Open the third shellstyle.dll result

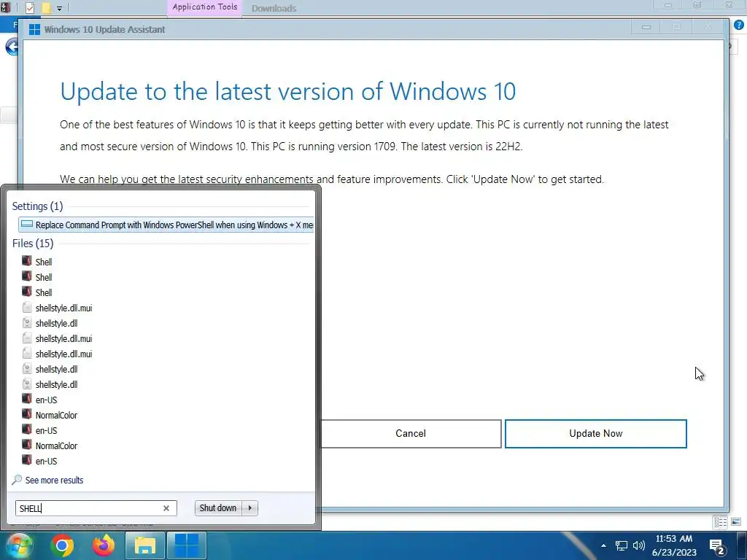click(56, 384)
